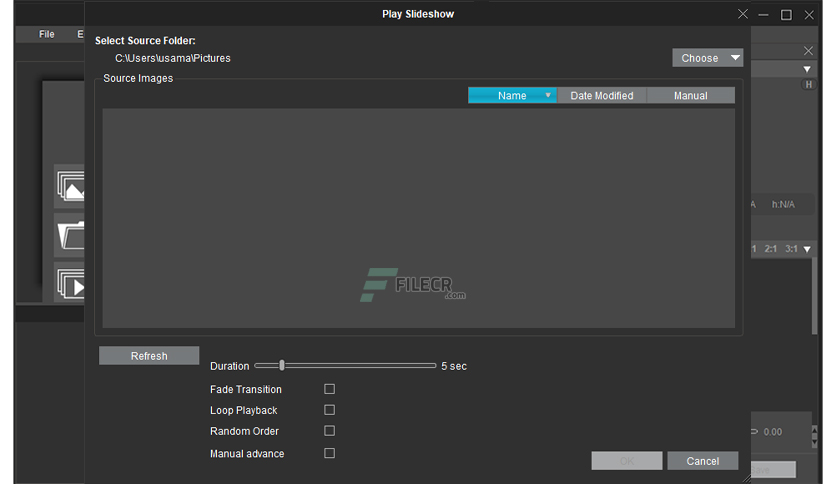Viewport: 836px width, 484px height.
Task: Select the 3:1 zoom ratio in right panel
Action: [791, 249]
